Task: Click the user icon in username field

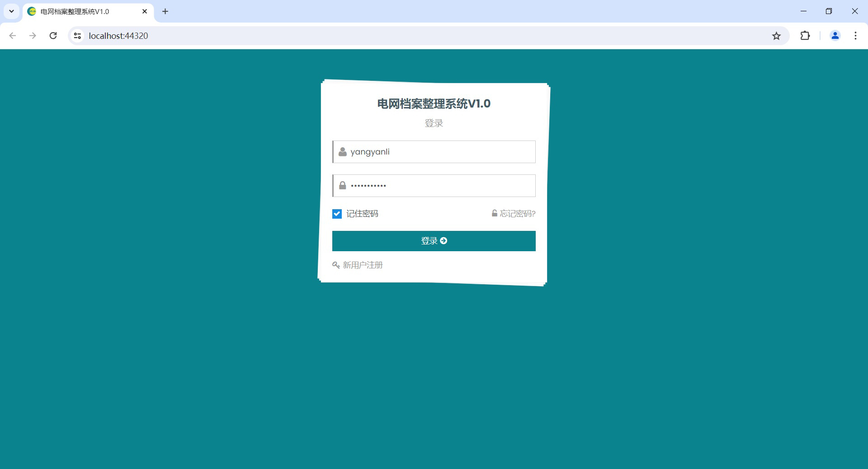Action: 343,152
